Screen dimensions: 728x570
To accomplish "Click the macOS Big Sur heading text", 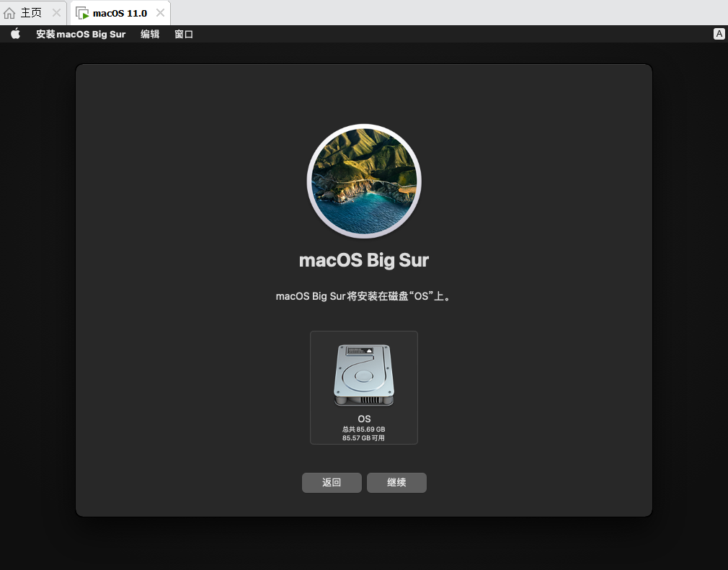I will pyautogui.click(x=364, y=260).
